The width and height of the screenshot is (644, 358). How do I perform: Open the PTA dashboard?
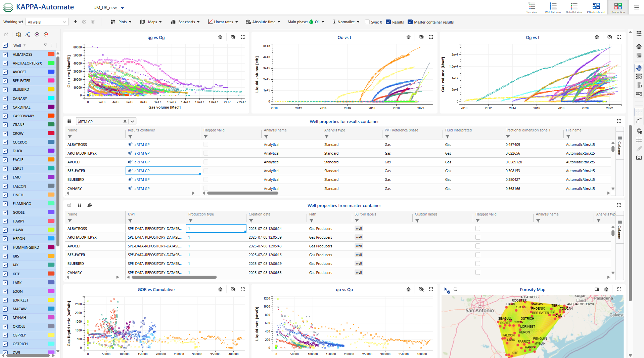[596, 7]
